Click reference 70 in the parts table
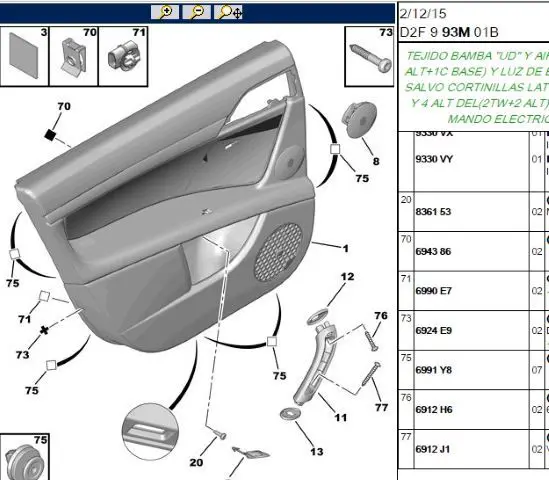 [406, 239]
